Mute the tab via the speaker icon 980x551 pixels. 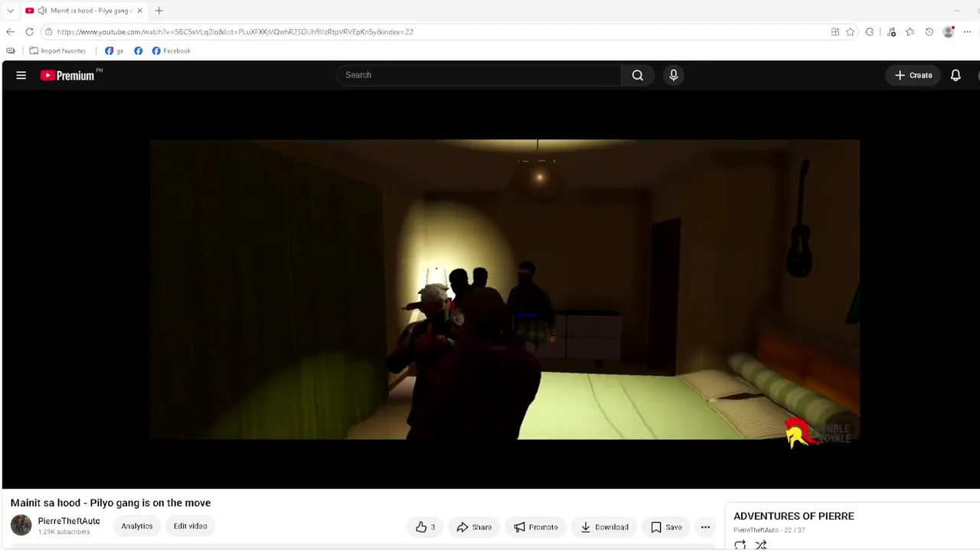point(43,11)
